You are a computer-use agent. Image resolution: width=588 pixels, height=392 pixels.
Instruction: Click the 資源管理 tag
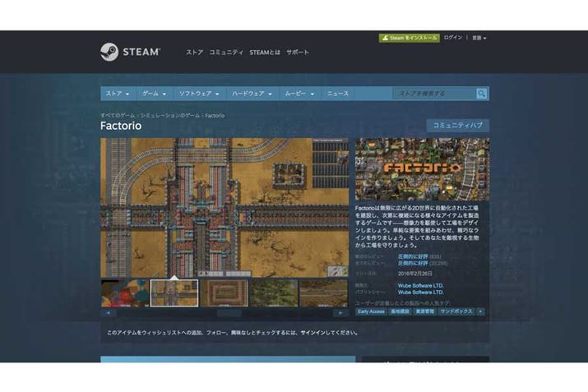tap(424, 311)
